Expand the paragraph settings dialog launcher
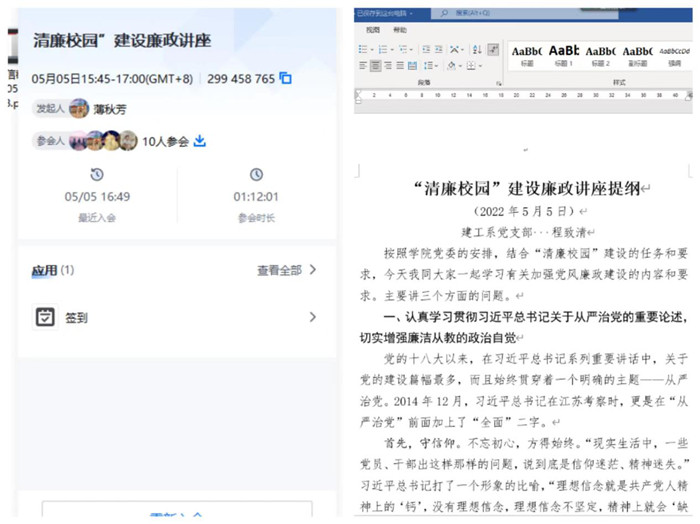 tap(497, 82)
